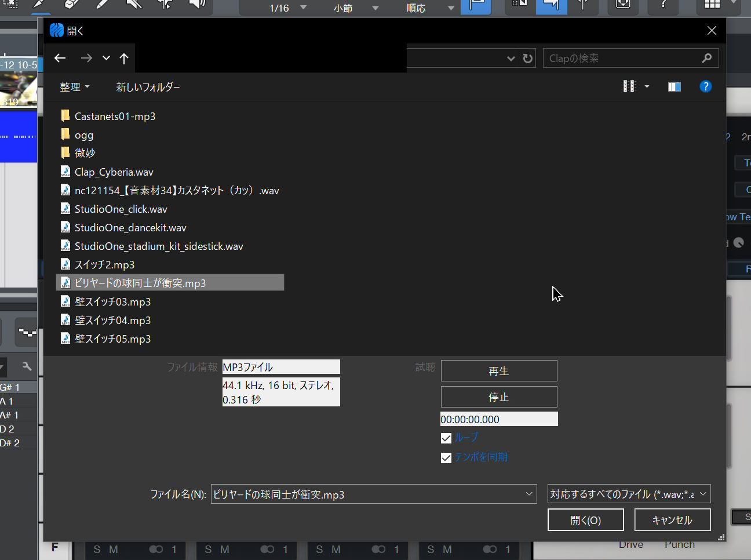Screen dimensions: 751x560
Task: Click the forward arrow in the open dialog
Action: (x=86, y=58)
